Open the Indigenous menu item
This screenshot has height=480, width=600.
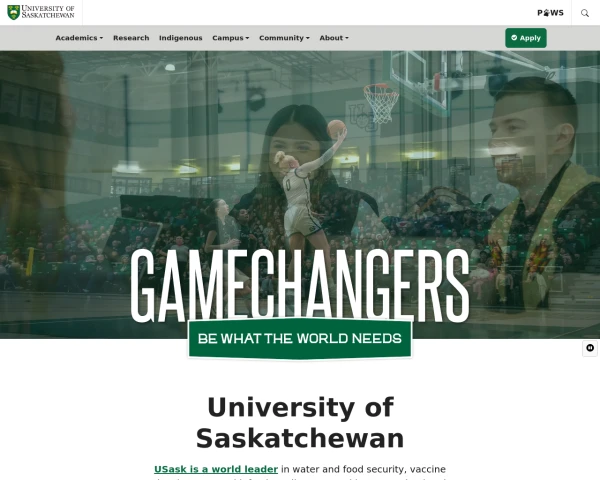181,38
